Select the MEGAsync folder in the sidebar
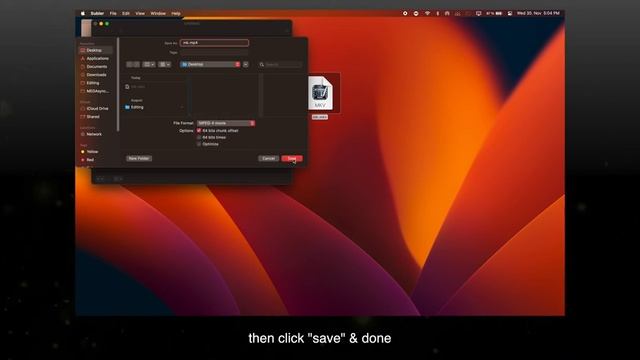 click(96, 91)
